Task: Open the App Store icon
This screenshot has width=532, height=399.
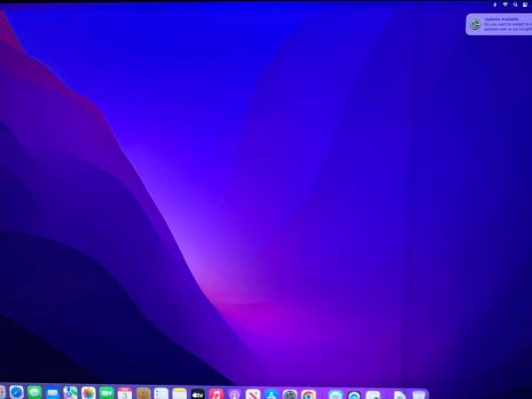Action: pos(271,394)
